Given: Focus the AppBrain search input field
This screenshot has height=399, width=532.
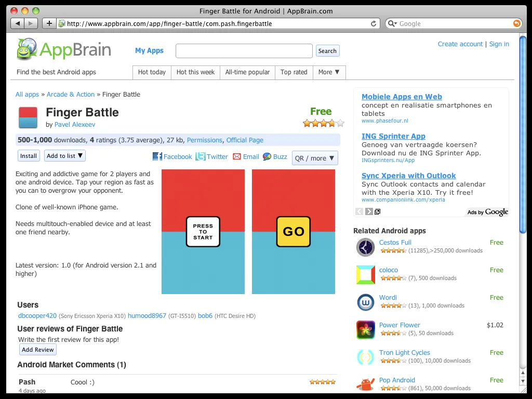Looking at the screenshot, I should coord(244,51).
